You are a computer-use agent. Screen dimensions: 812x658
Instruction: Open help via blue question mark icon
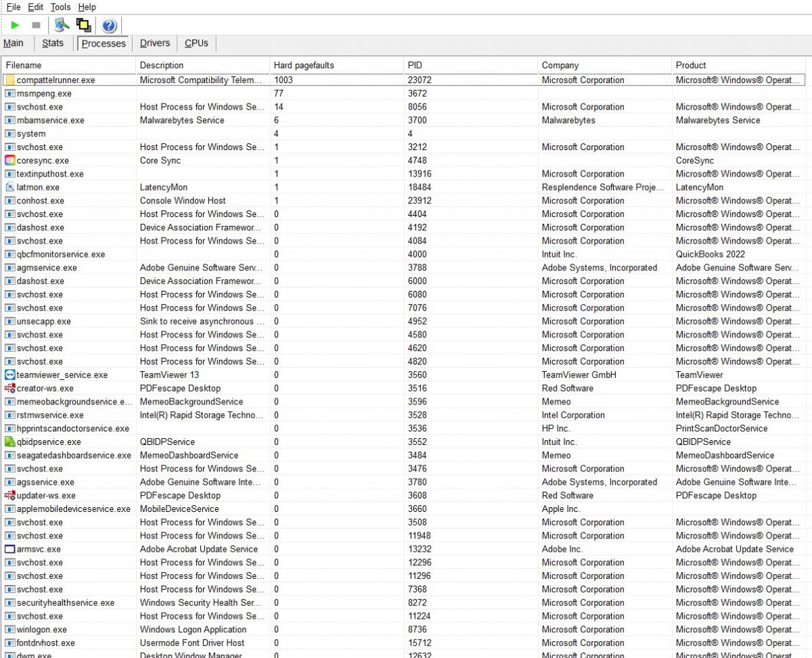(109, 26)
